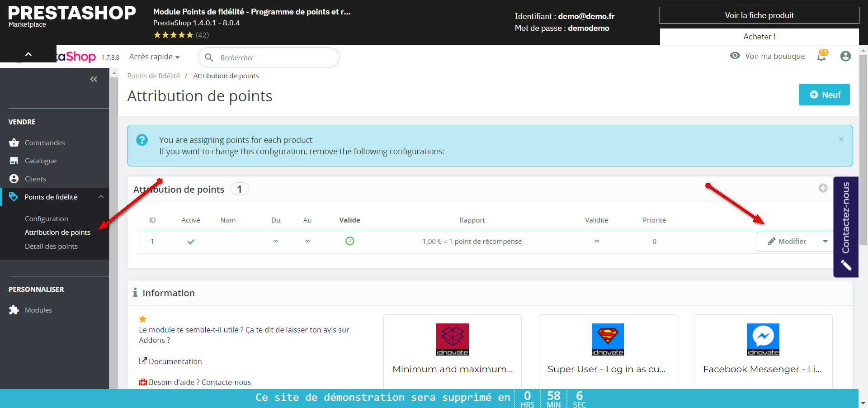Click the Modifier button
The height and width of the screenshot is (408, 868).
[x=787, y=242]
